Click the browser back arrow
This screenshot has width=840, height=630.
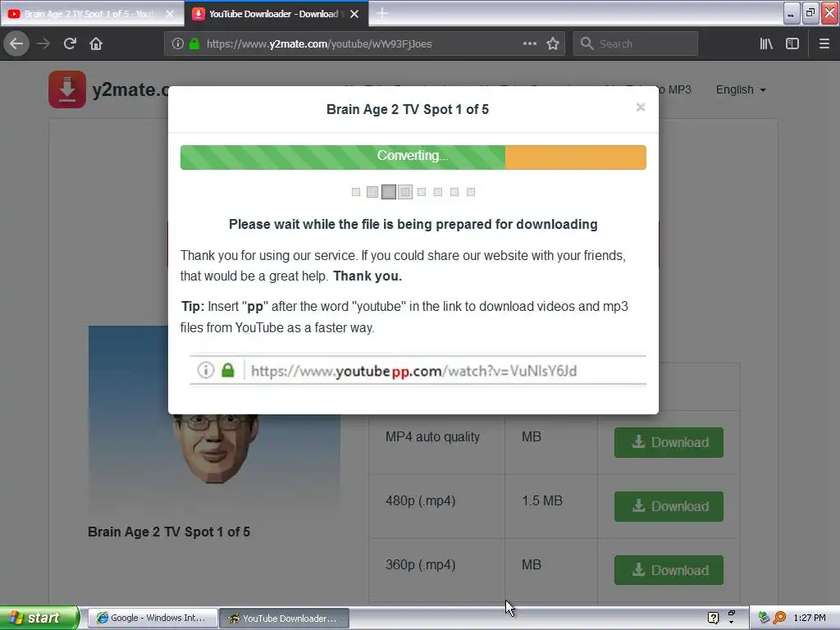point(16,43)
